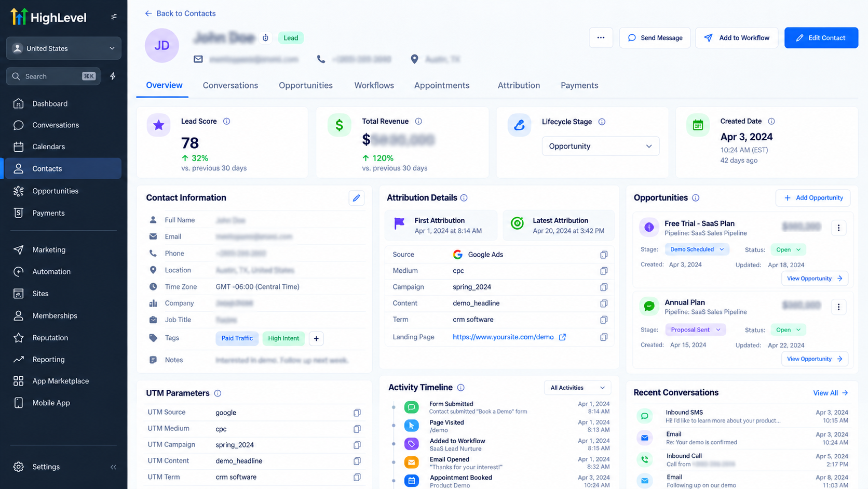Add a new tag with plus button

[x=316, y=338]
